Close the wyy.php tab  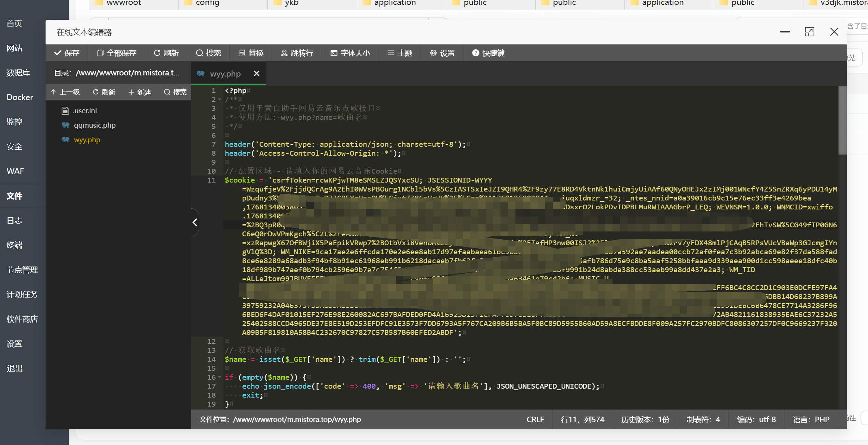[257, 74]
